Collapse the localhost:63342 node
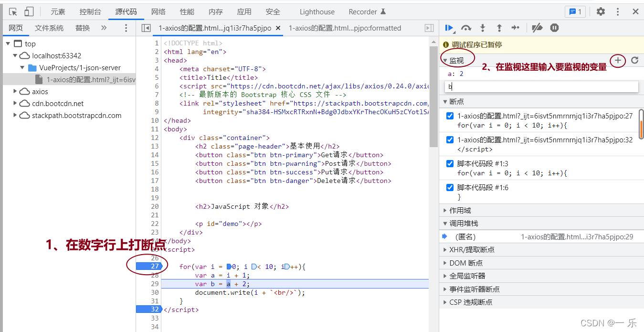 point(15,56)
